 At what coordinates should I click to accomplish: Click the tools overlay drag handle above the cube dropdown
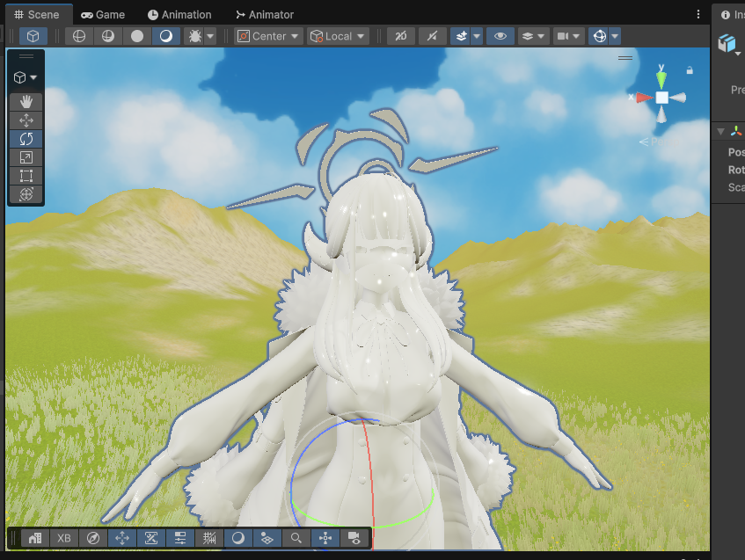[26, 56]
